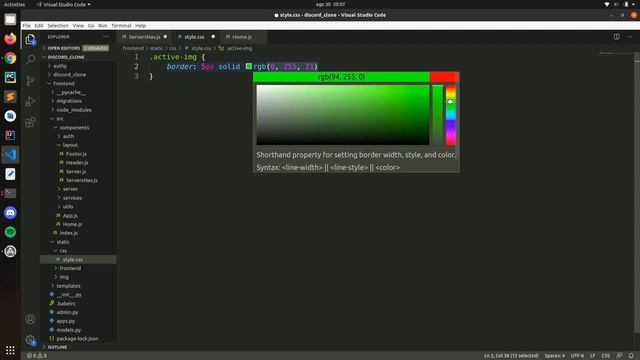Collapse the components folder
640x360 pixels.
tap(74, 127)
